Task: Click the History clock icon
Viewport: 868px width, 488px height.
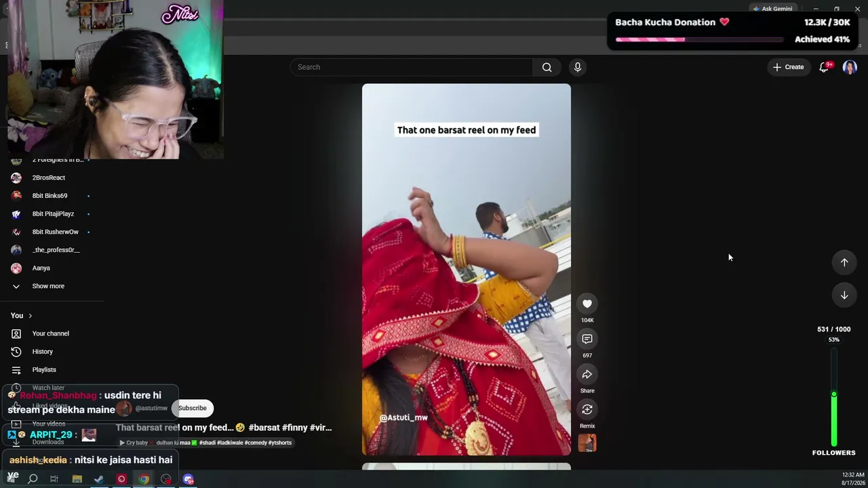Action: coord(16,352)
